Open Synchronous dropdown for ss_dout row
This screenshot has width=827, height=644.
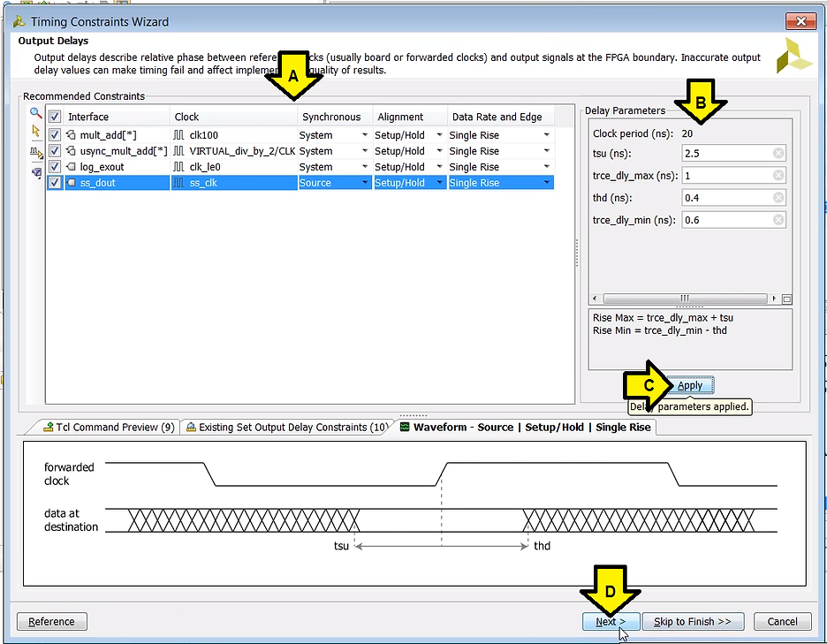(x=364, y=183)
